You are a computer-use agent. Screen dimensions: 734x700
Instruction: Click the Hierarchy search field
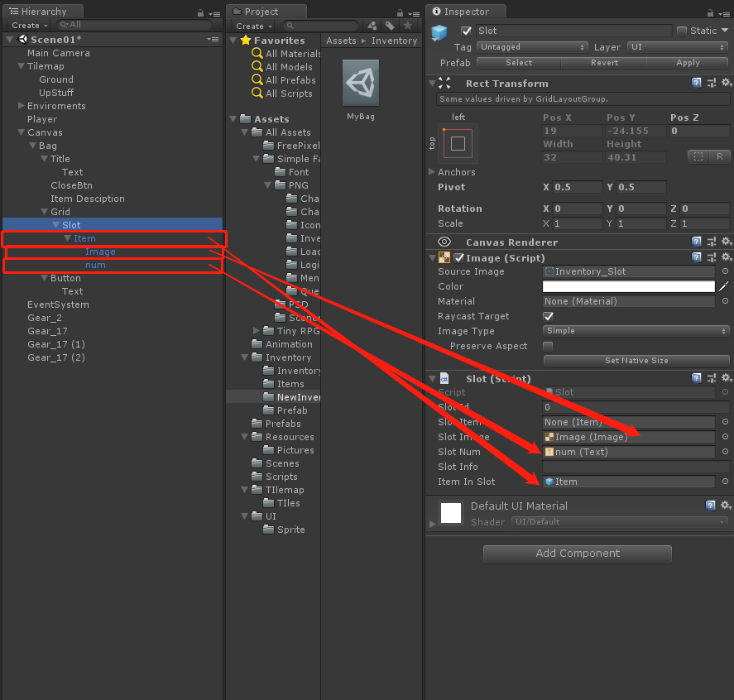coord(133,25)
